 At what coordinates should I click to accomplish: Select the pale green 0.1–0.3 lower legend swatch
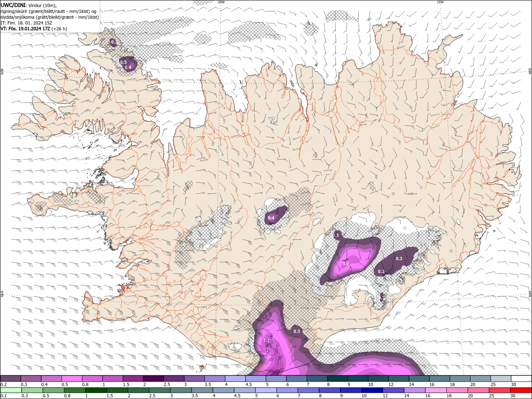pyautogui.click(x=11, y=390)
